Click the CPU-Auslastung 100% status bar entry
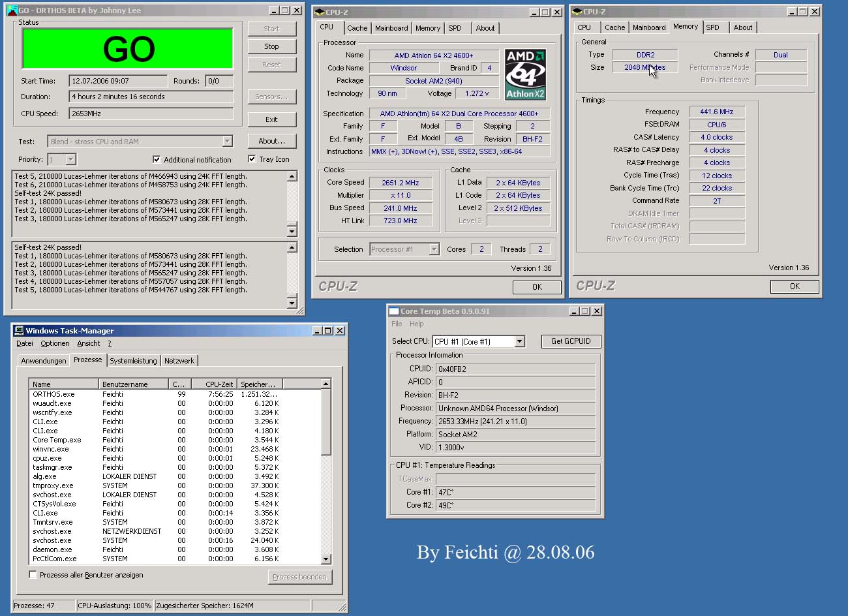This screenshot has width=848, height=616. 115,606
